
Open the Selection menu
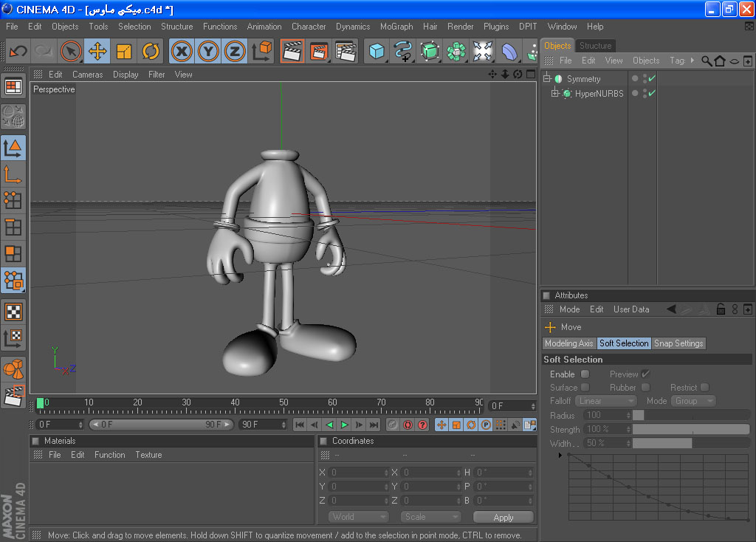(134, 27)
